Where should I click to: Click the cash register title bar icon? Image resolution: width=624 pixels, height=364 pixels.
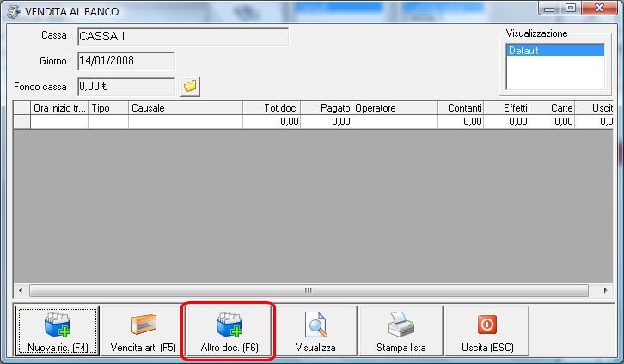(14, 11)
